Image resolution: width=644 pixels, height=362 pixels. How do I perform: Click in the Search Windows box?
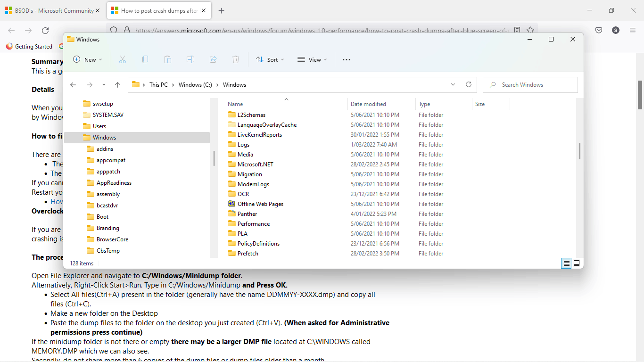point(530,85)
